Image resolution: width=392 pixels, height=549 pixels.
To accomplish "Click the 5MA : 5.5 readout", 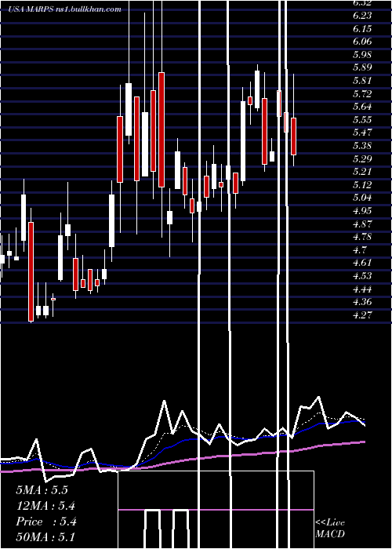I will pos(42,490).
